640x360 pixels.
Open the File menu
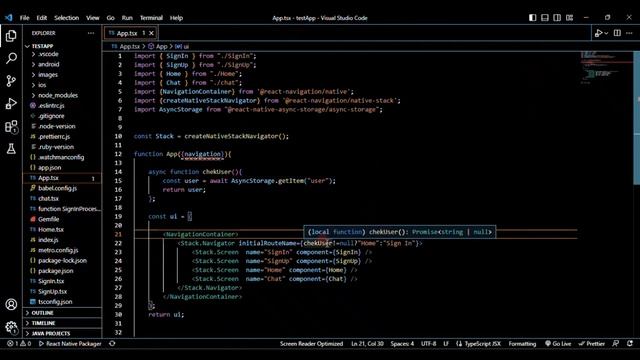coord(24,18)
